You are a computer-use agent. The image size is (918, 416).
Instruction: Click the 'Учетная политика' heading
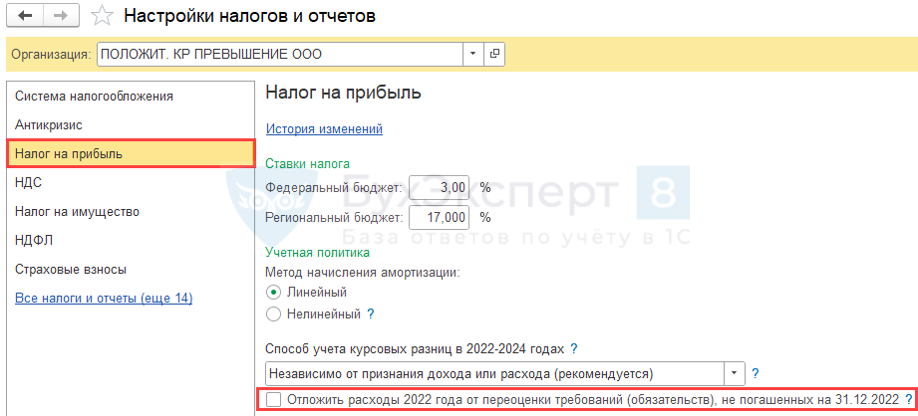pyautogui.click(x=317, y=253)
